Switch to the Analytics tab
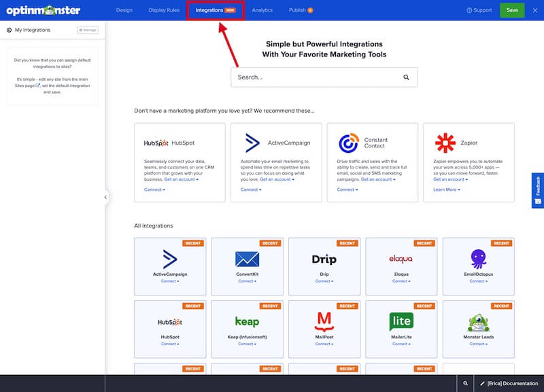This screenshot has width=544, height=392. click(262, 10)
